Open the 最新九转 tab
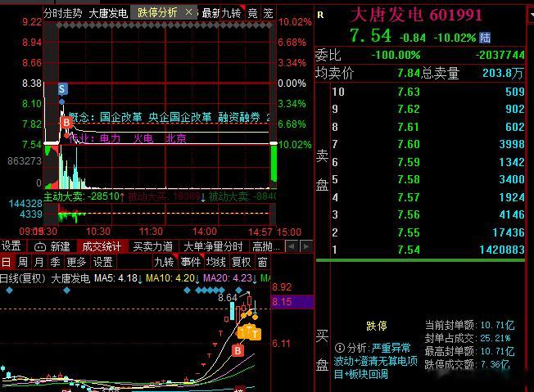Screen dimensions: 534x392 click(x=221, y=13)
